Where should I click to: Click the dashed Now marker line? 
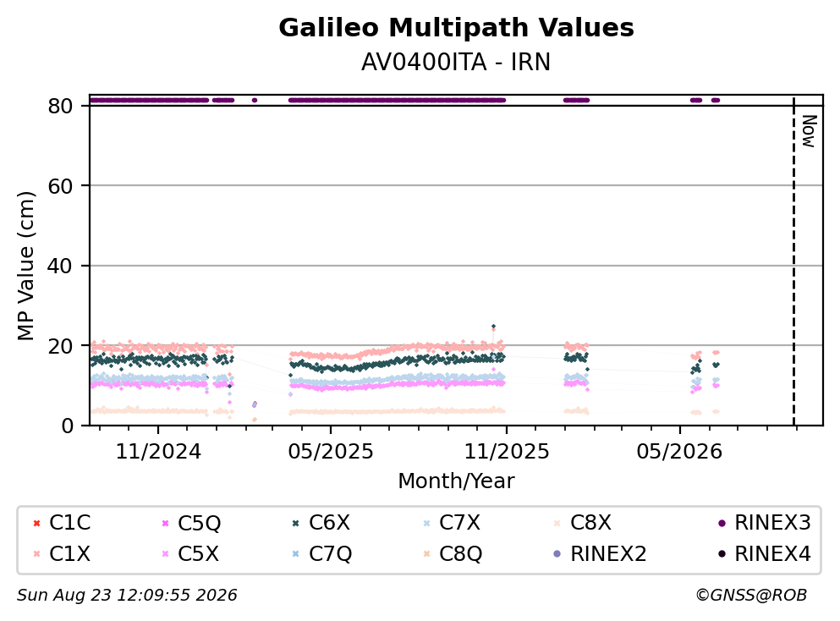[x=793, y=261]
